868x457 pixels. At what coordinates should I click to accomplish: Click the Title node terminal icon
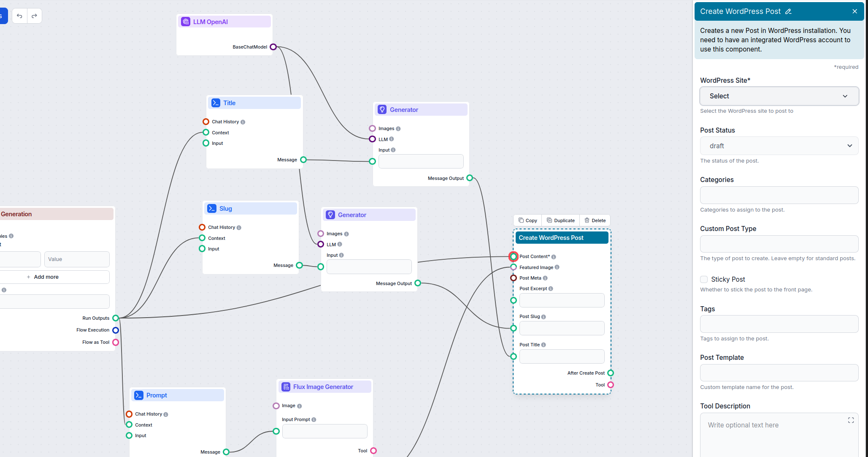216,103
